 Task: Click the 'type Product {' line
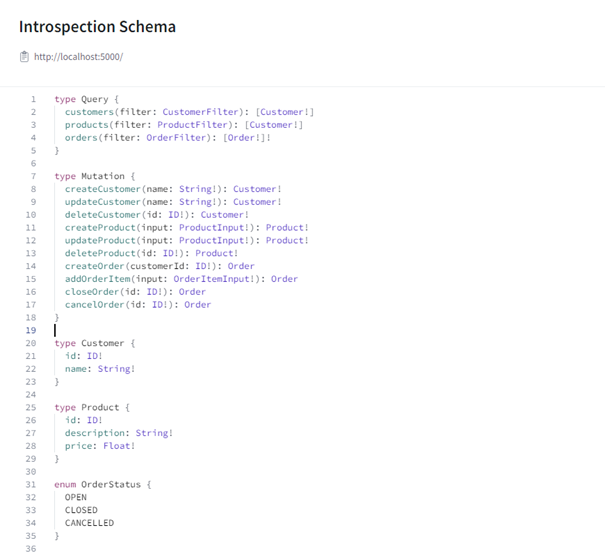pos(92,408)
